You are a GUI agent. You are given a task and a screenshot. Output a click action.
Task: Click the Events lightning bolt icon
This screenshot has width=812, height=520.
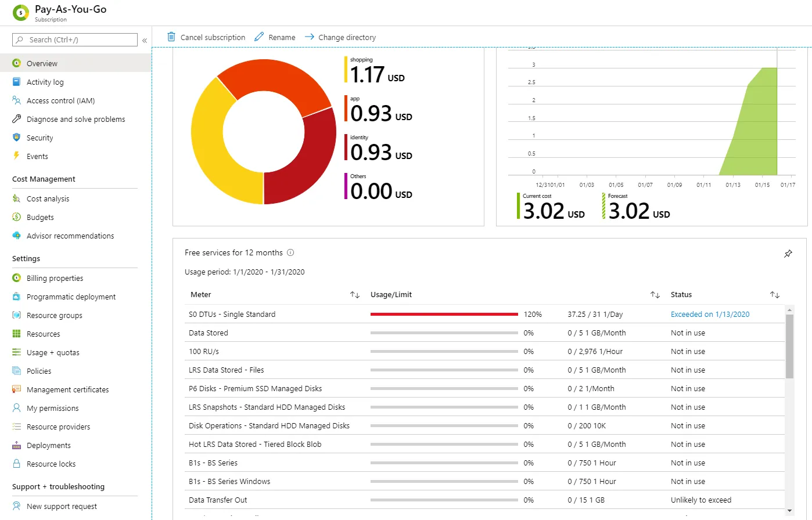[16, 156]
